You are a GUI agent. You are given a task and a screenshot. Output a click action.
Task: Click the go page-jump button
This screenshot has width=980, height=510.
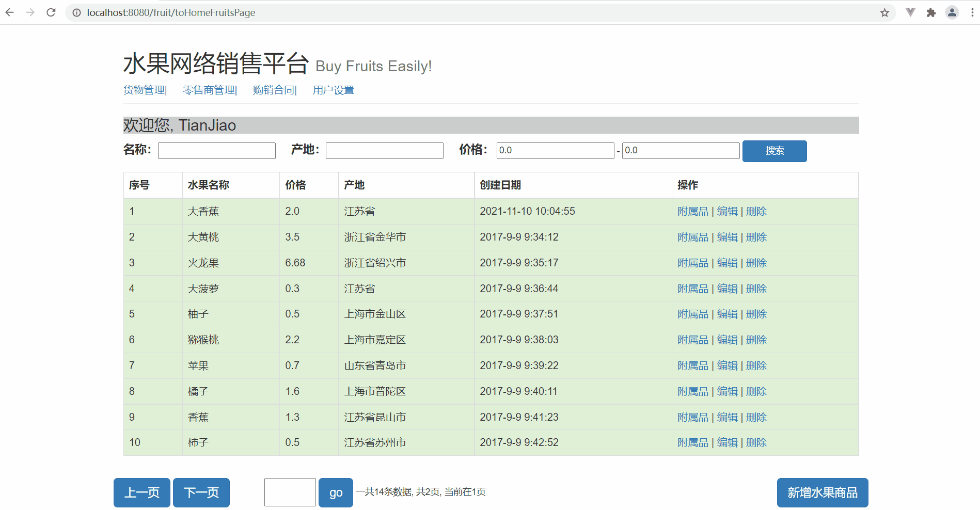click(x=336, y=492)
